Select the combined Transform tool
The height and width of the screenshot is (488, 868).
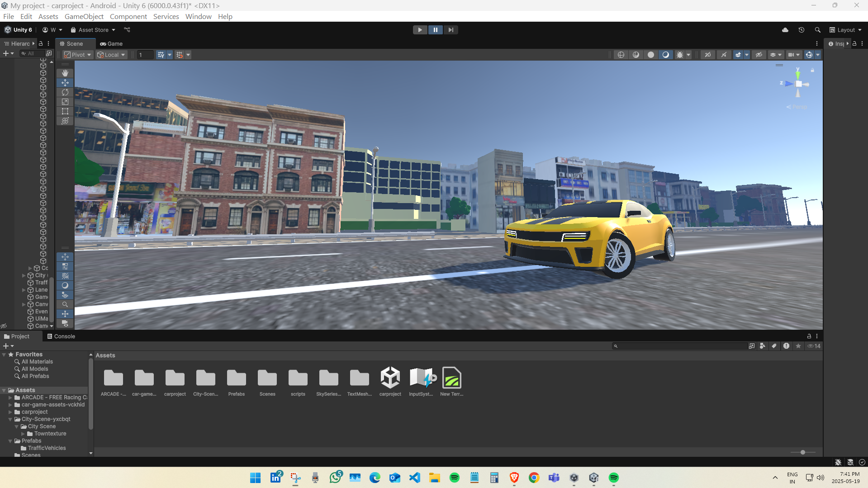[x=65, y=121]
